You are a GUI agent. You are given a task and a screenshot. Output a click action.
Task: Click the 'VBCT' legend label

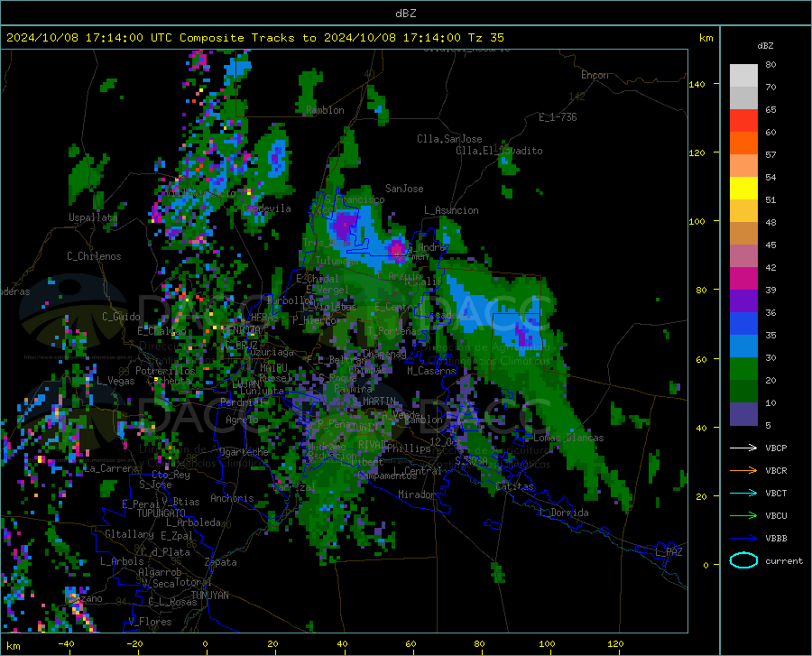click(x=776, y=493)
